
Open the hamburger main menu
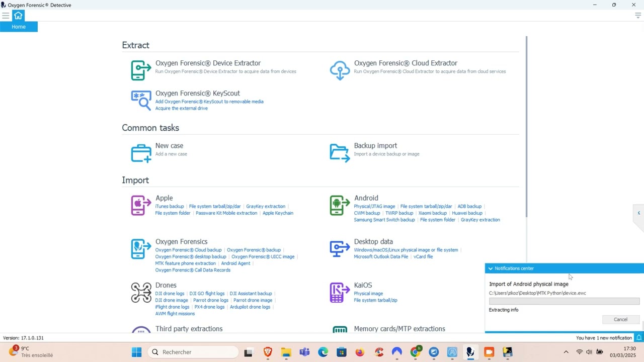click(6, 16)
